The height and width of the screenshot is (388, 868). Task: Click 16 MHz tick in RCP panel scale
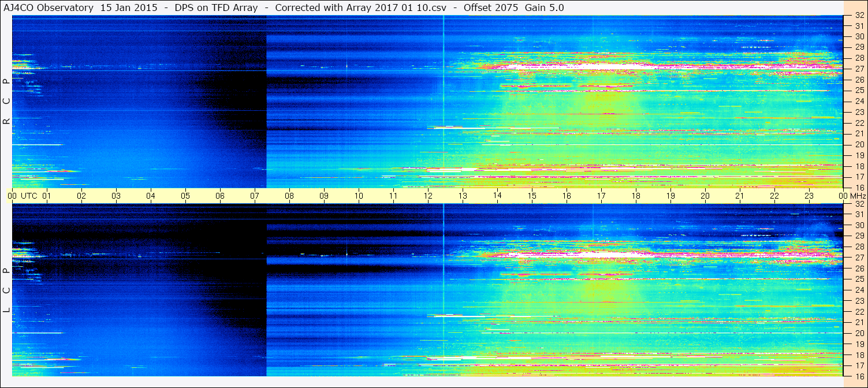859,188
